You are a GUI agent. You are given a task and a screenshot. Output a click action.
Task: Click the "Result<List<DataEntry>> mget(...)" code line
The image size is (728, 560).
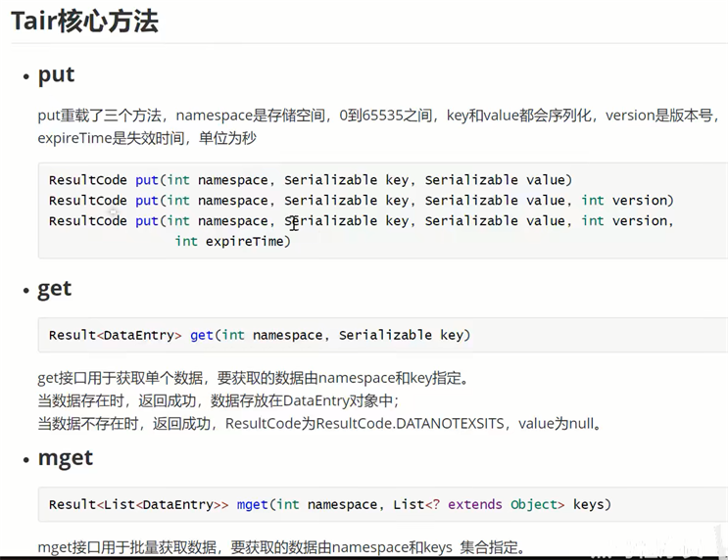(x=329, y=504)
